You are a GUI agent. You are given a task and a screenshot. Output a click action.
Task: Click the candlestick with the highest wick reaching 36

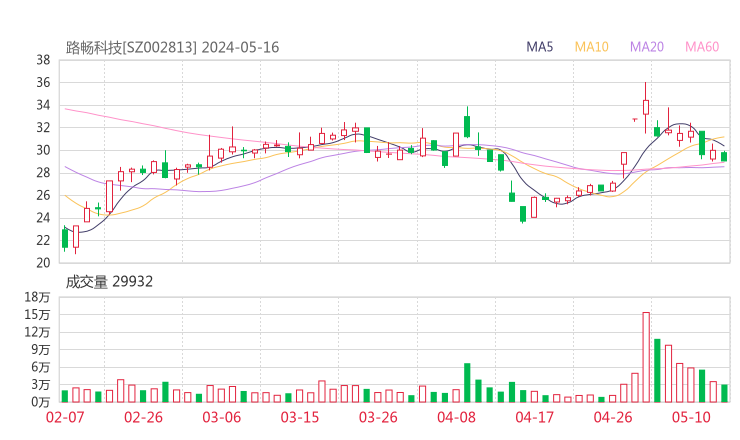coord(646,108)
